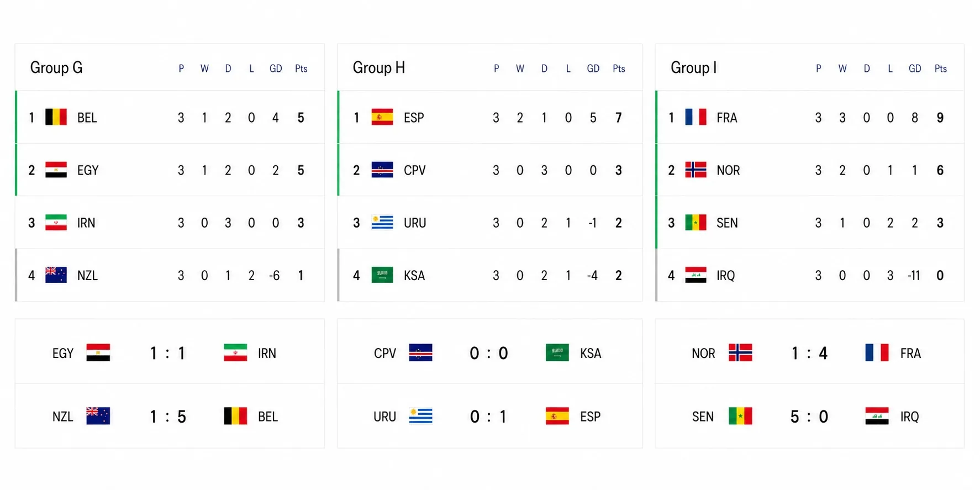Click the Egypt flag in Group G table
The height and width of the screenshot is (490, 980).
coord(56,170)
